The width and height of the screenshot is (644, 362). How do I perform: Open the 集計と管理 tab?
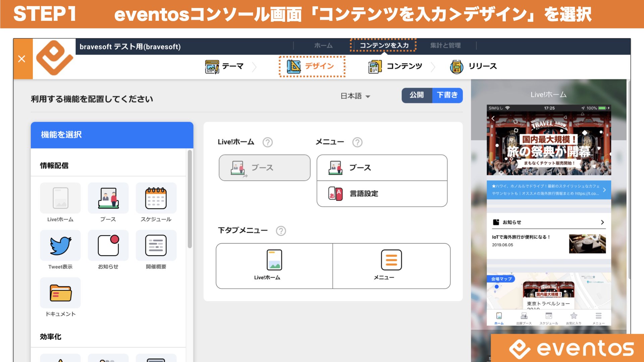(445, 45)
